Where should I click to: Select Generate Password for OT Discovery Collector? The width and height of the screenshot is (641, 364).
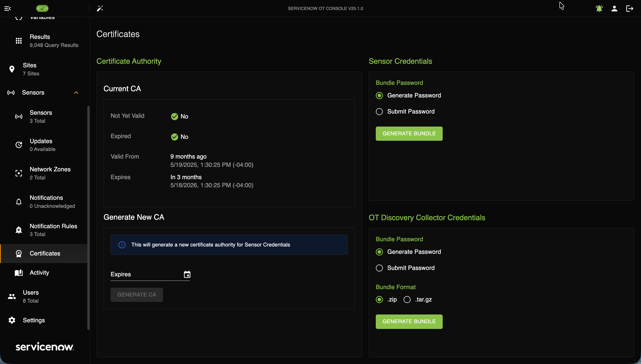click(x=379, y=252)
